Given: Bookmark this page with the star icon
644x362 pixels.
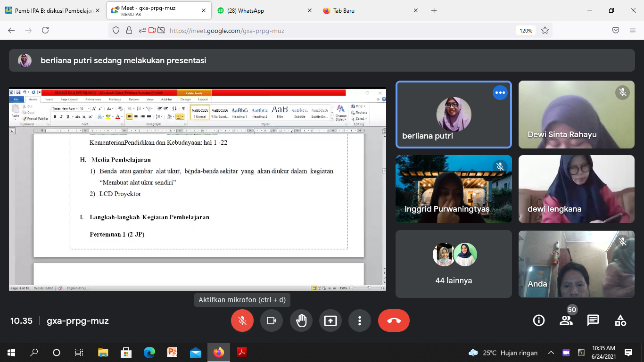Looking at the screenshot, I should pos(545,31).
